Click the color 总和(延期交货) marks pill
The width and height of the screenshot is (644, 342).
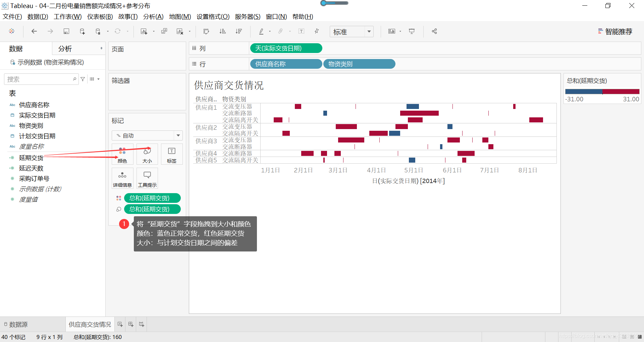pyautogui.click(x=153, y=198)
